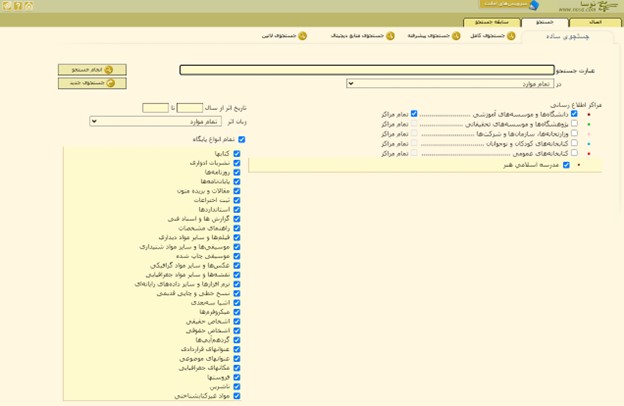Click the site logo in the top-right corner
This screenshot has width=624, height=406.
coord(596,8)
